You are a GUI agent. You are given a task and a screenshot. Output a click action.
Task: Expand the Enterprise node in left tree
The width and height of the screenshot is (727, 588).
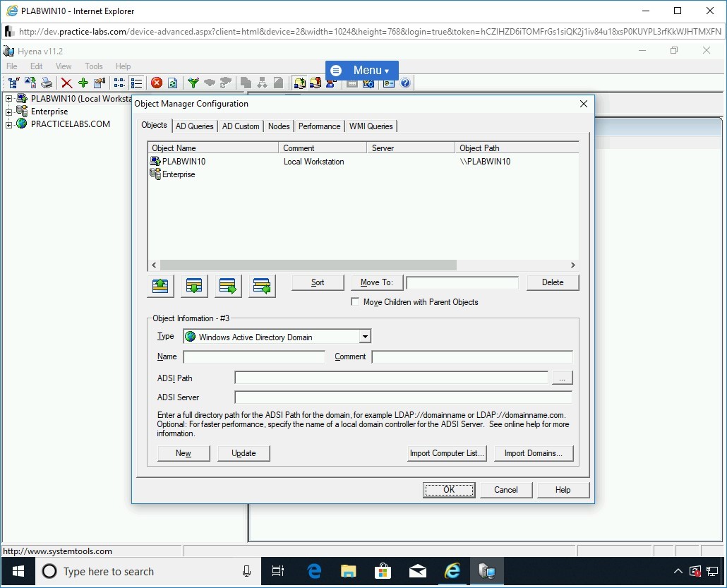9,112
